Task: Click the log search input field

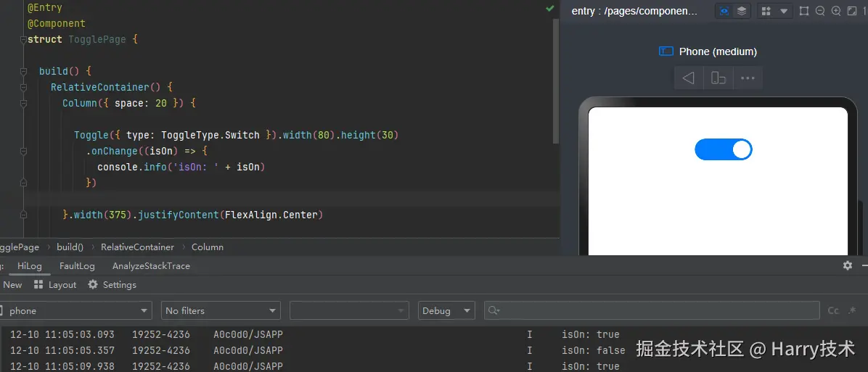Action: (x=652, y=310)
